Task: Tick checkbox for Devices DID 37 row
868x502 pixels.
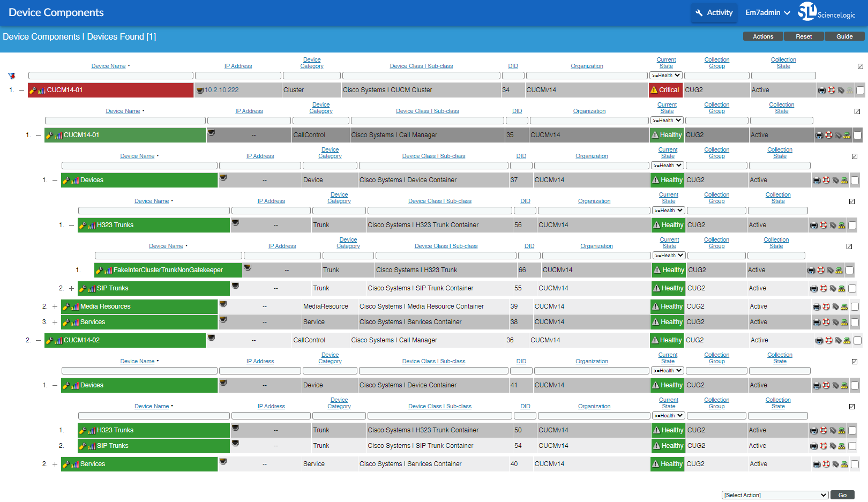Action: coord(855,180)
